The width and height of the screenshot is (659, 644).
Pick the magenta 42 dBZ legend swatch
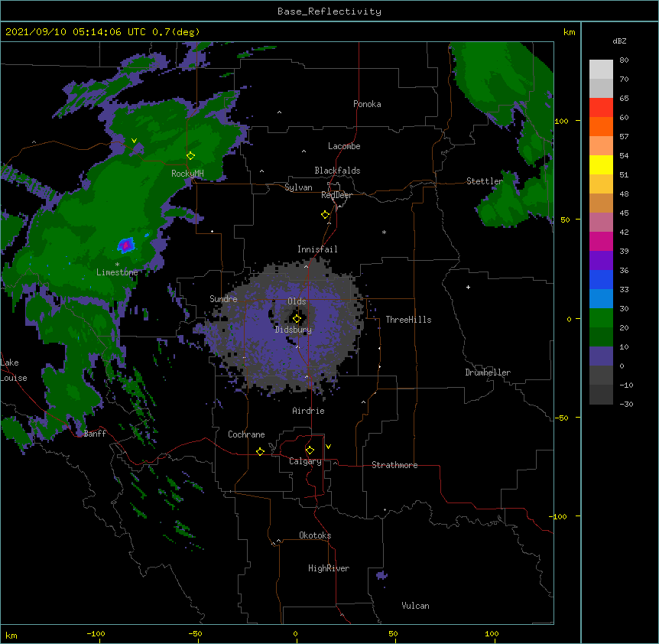click(x=601, y=241)
